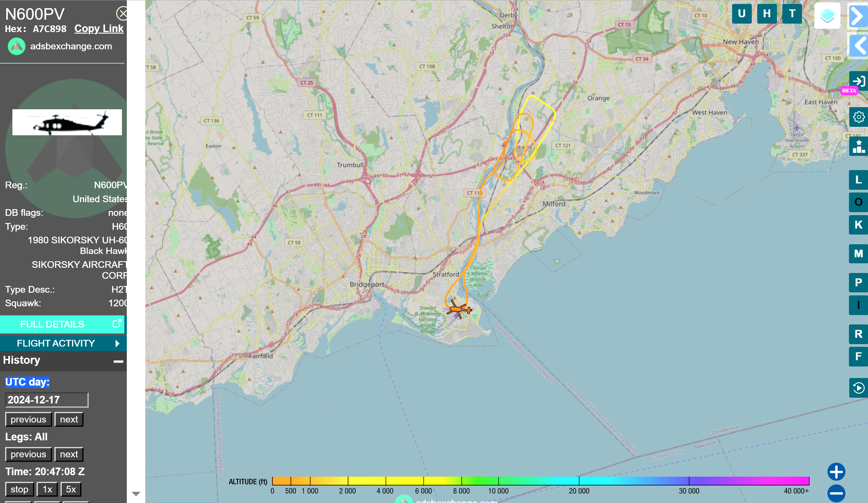Open FULL DETAILS in new window
The height and width of the screenshot is (503, 868).
coord(62,324)
